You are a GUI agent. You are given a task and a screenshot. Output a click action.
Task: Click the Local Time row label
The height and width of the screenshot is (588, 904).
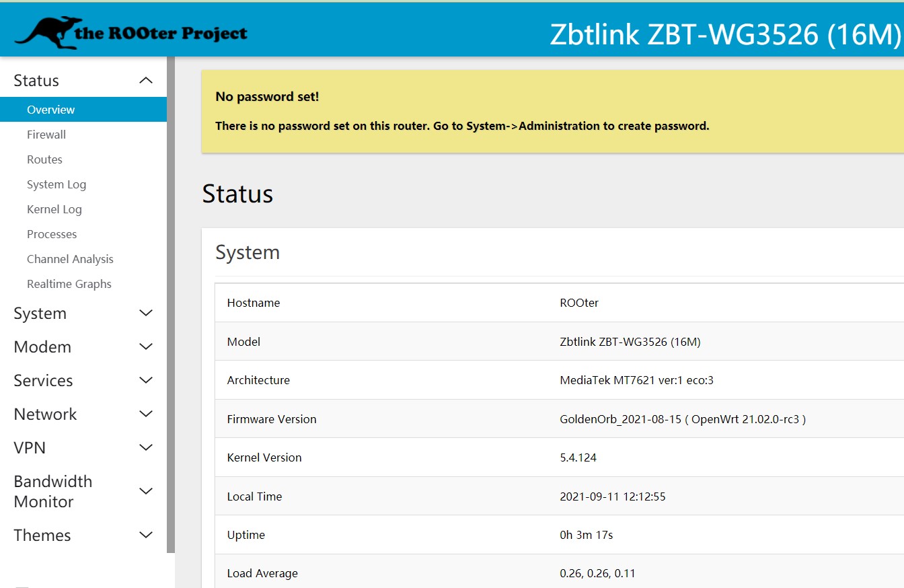pos(254,497)
